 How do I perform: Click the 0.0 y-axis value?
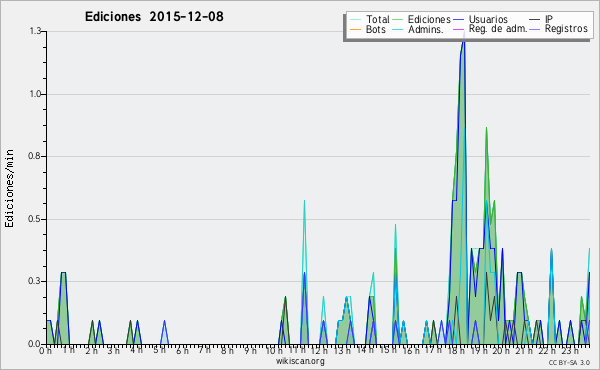click(x=35, y=344)
